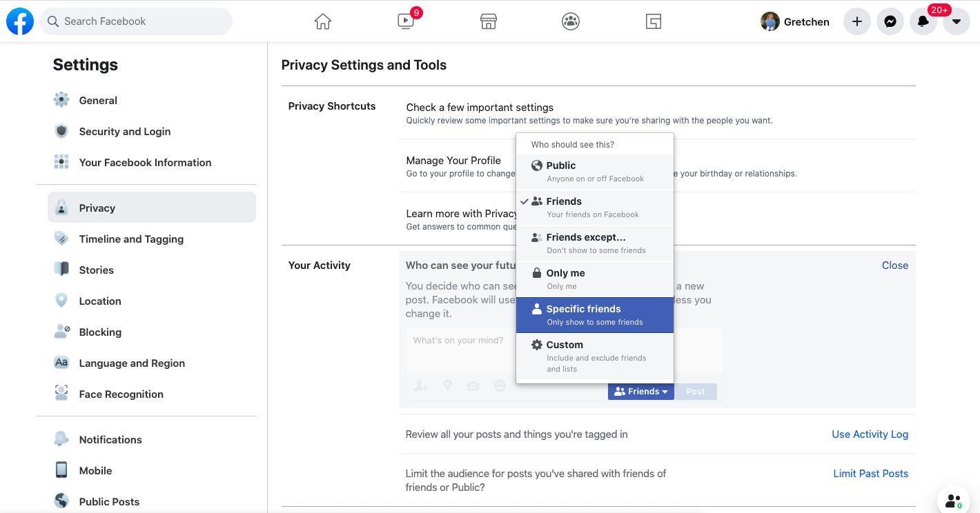Screen dimensions: 980x513
Task: Open the Notifications bell icon
Action: (x=923, y=21)
